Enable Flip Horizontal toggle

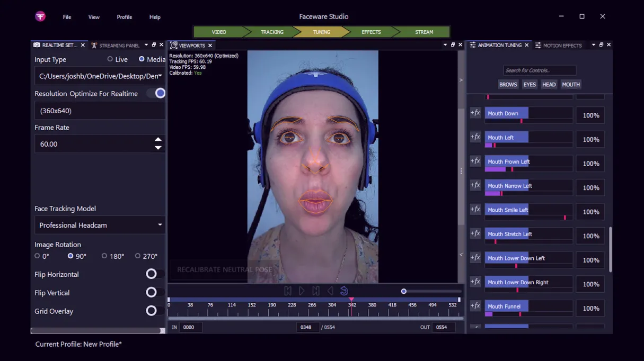pyautogui.click(x=154, y=274)
